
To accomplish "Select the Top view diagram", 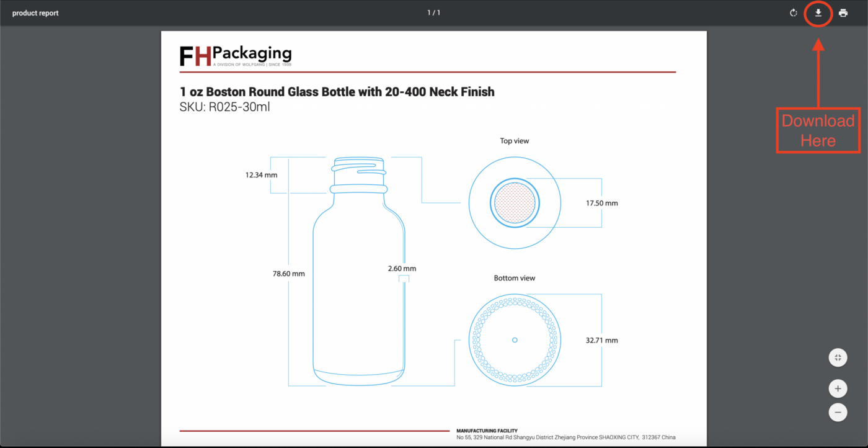I will (x=515, y=202).
